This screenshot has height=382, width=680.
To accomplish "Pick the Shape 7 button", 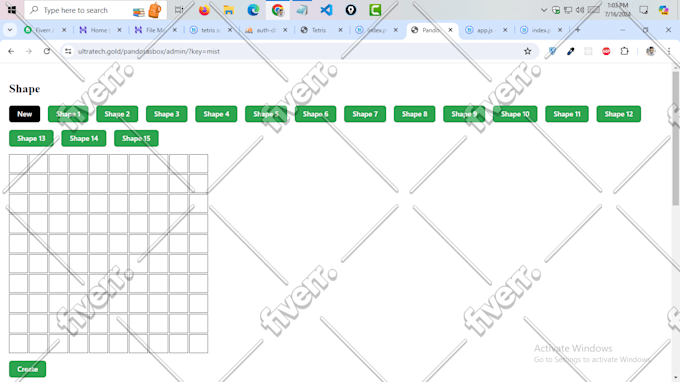I will pos(365,114).
